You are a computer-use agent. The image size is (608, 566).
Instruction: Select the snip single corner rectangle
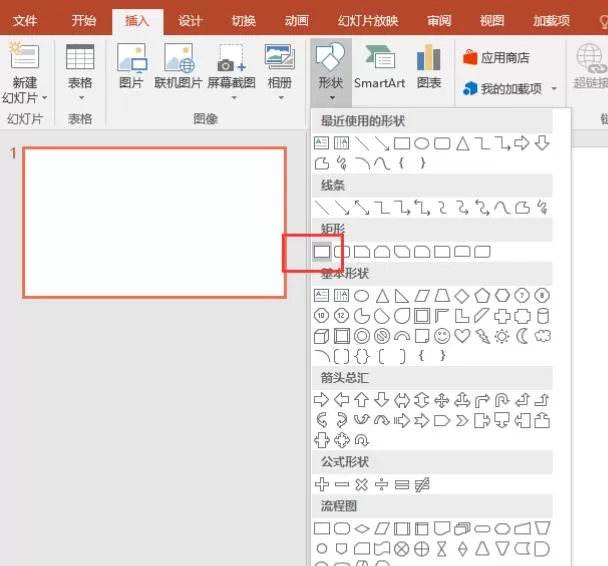[362, 252]
